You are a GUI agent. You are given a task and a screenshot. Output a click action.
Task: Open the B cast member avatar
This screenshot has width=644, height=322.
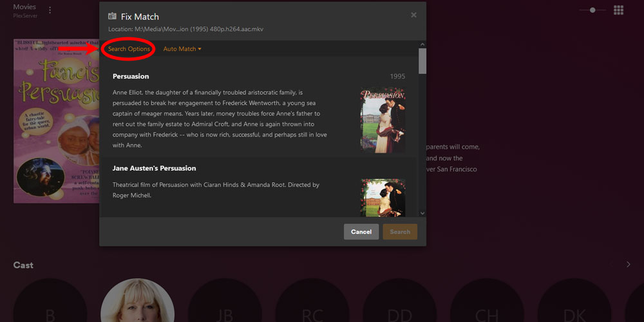pos(50,300)
